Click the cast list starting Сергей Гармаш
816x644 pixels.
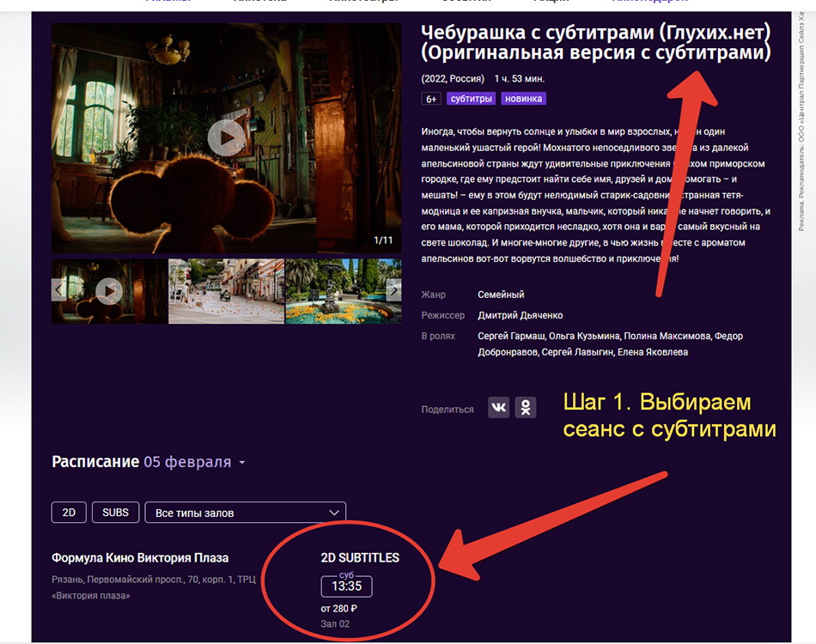tap(610, 343)
